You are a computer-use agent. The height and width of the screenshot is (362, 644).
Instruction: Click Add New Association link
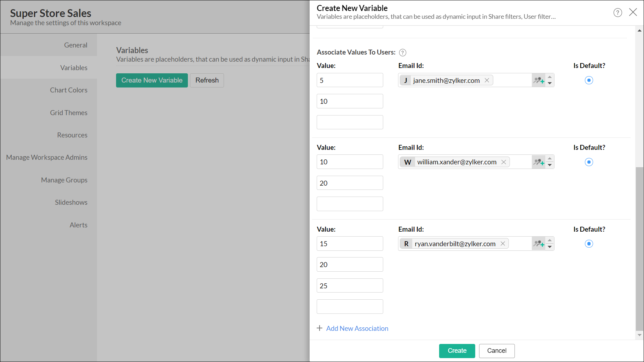tap(357, 328)
